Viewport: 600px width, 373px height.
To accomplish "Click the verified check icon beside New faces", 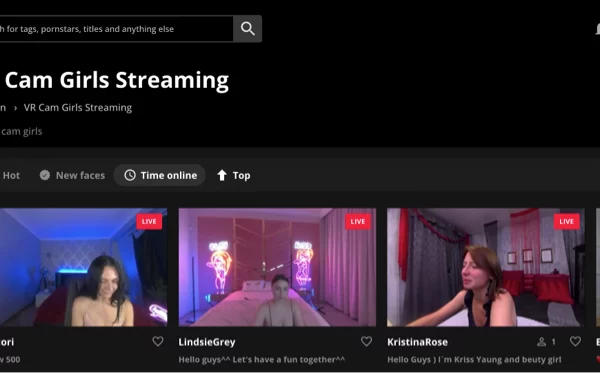I will [x=45, y=175].
